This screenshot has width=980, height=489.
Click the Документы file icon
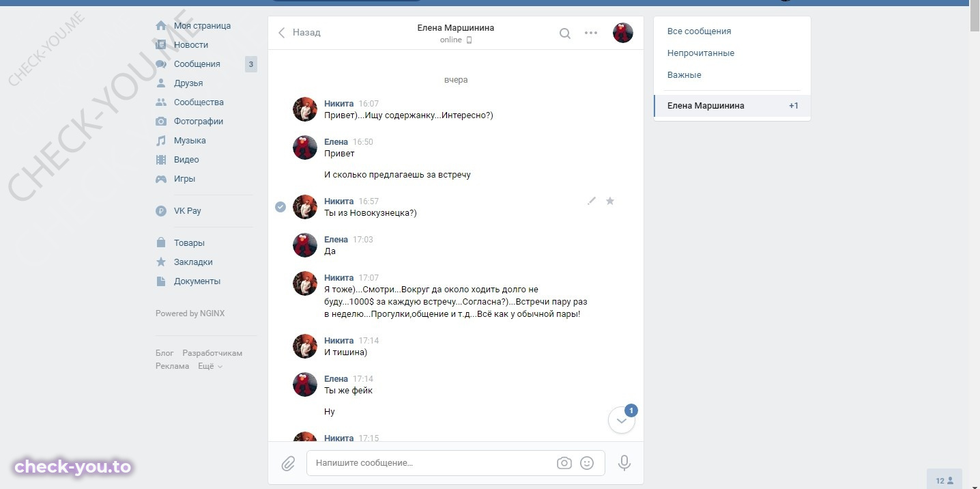coord(161,281)
